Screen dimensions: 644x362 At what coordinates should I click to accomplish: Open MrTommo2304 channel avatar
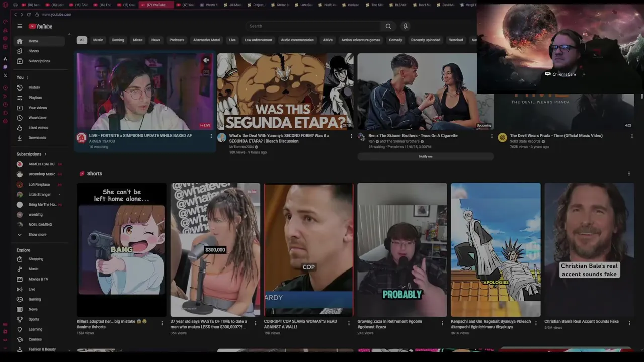point(222,138)
